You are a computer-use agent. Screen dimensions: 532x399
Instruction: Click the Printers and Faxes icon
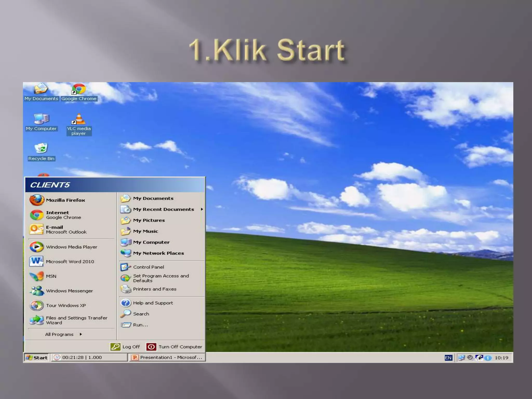pyautogui.click(x=126, y=289)
